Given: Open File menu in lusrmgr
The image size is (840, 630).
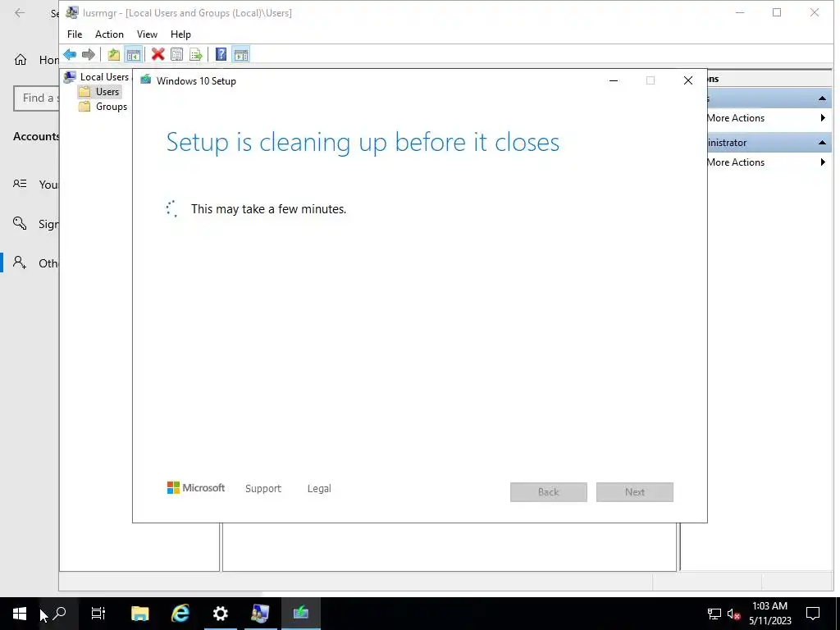Looking at the screenshot, I should [75, 34].
